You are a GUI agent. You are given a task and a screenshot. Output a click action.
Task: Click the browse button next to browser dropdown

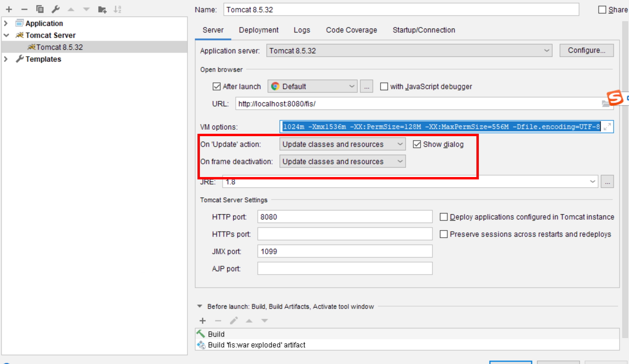tap(366, 87)
